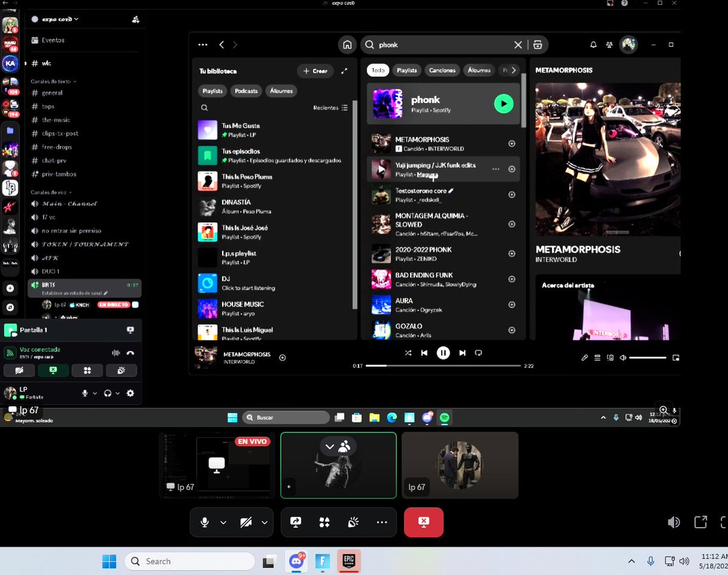Deafen with headphones icon in user panel
Viewport: 728px width, 575px height.
[x=107, y=393]
